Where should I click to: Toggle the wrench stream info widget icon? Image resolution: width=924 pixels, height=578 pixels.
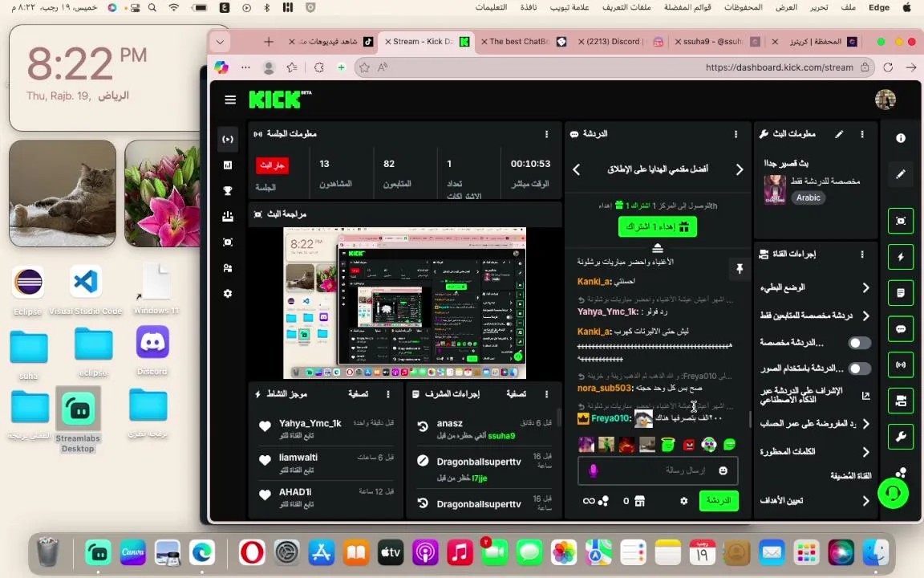[901, 437]
